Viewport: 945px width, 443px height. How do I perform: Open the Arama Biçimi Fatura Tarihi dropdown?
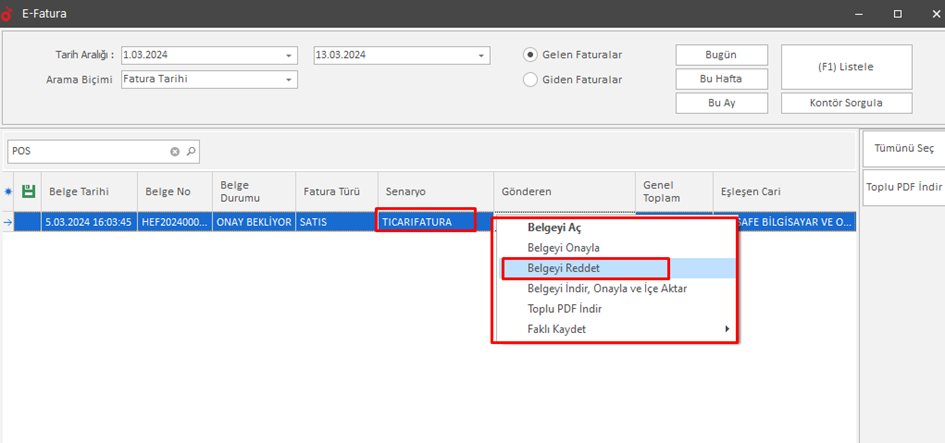288,80
